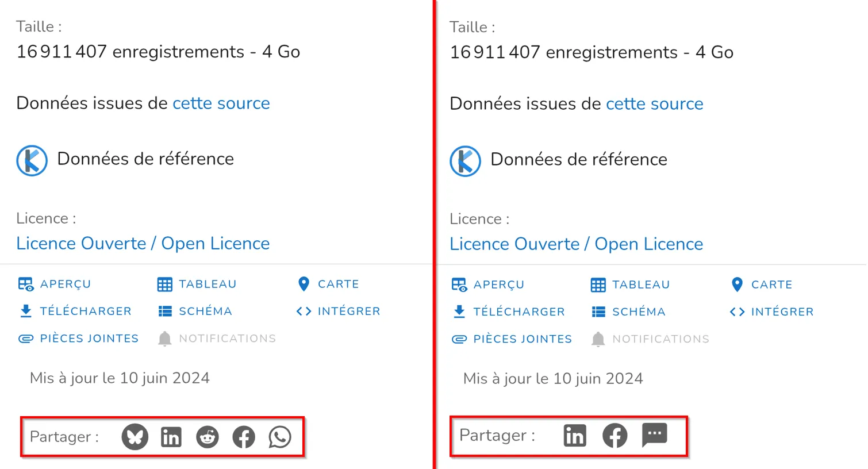Select 'Données de référence' text in right panel

pos(579,159)
